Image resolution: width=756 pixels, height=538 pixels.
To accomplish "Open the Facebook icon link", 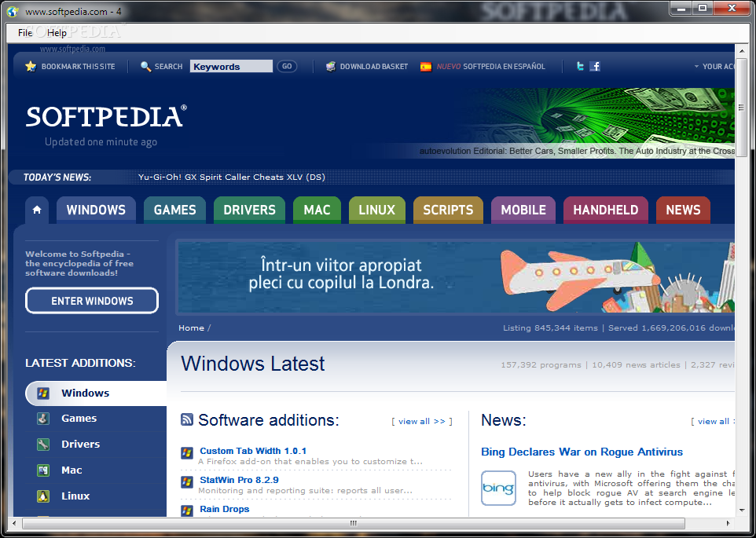I will coord(595,67).
